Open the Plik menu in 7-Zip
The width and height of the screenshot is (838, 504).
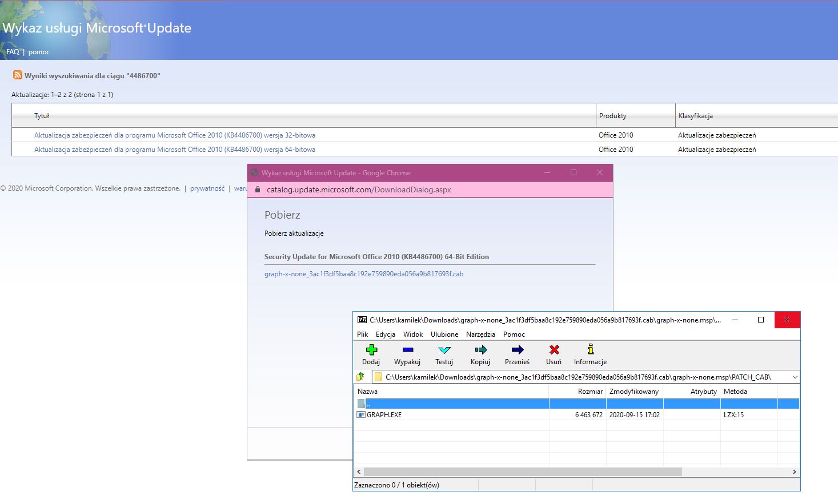tap(363, 334)
